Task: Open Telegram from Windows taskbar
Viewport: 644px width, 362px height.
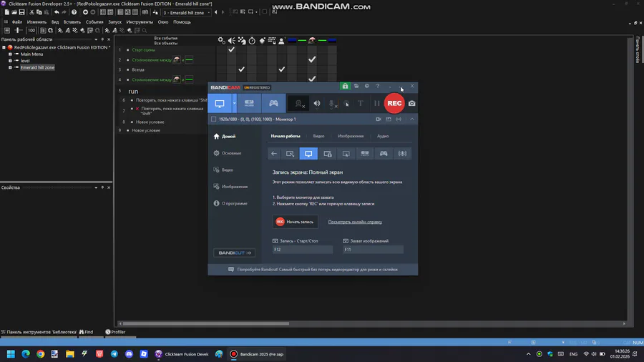Action: click(114, 354)
